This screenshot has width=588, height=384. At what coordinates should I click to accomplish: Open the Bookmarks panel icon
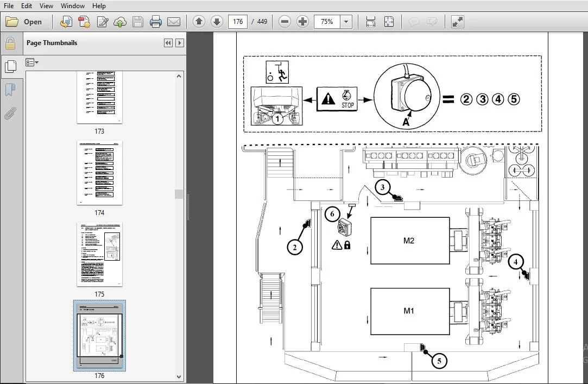click(x=10, y=90)
